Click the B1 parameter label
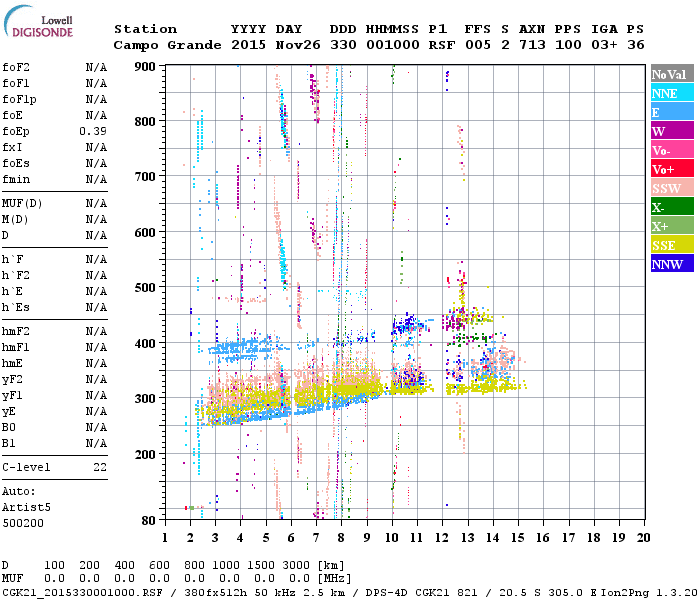The height and width of the screenshot is (600, 700). 9,443
